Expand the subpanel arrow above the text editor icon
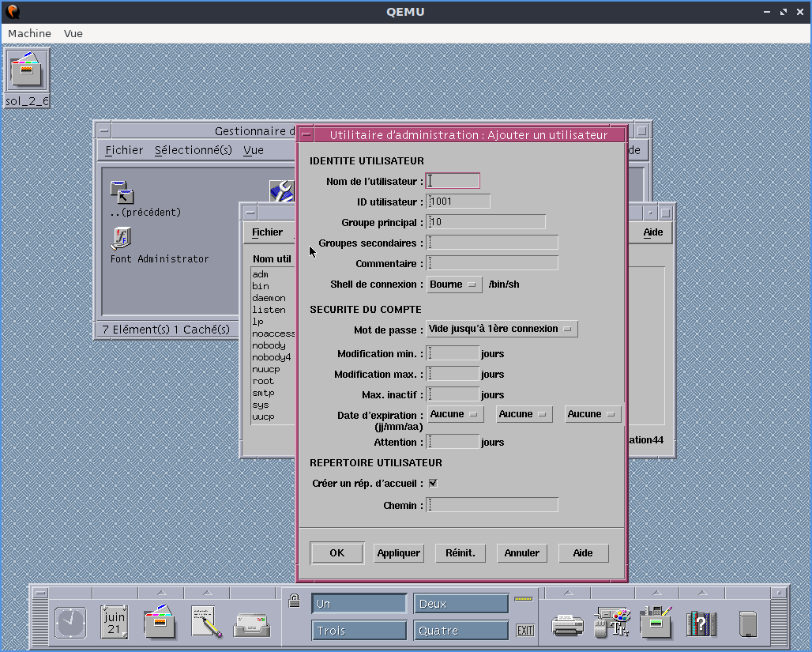Viewport: 812px width, 652px height. click(x=208, y=593)
